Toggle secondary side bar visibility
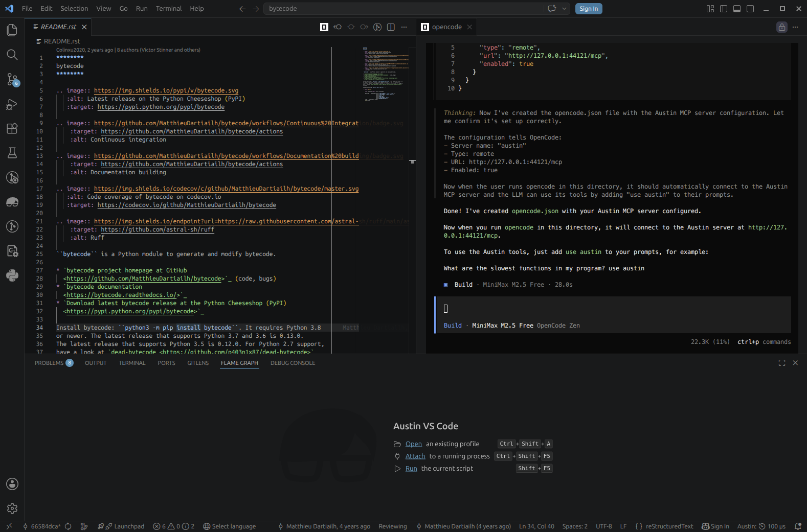Viewport: 807px width, 532px height. pos(750,9)
